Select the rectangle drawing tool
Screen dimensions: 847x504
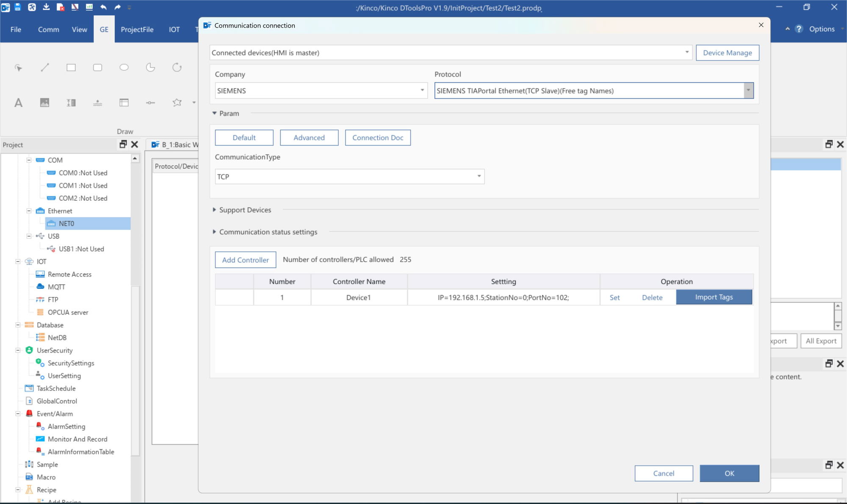71,67
